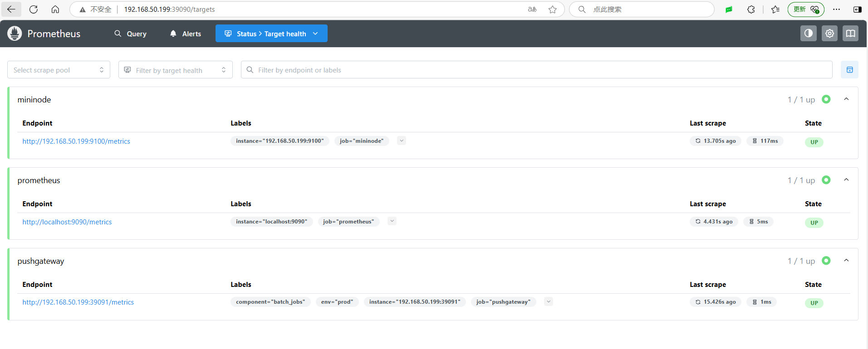Open the 192.168.50.199:9100/metrics endpoint link
Viewport: 868px width, 349px height.
point(76,141)
